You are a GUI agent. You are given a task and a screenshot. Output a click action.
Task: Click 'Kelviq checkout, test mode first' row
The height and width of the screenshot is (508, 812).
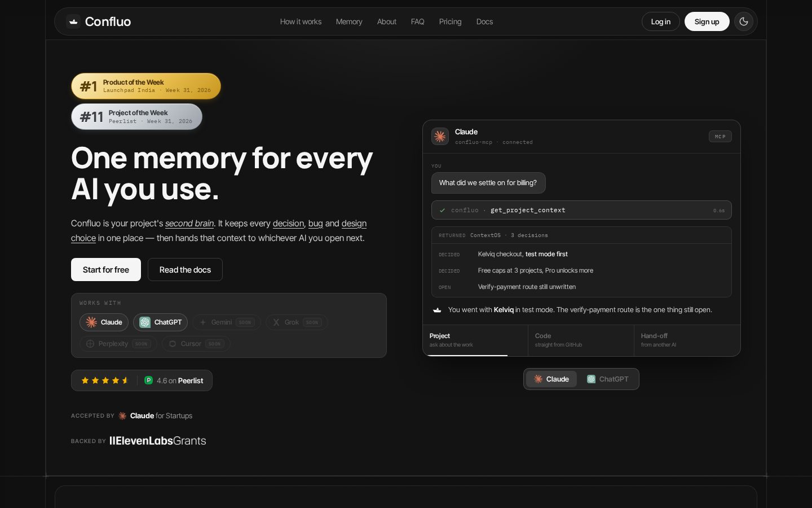point(581,254)
